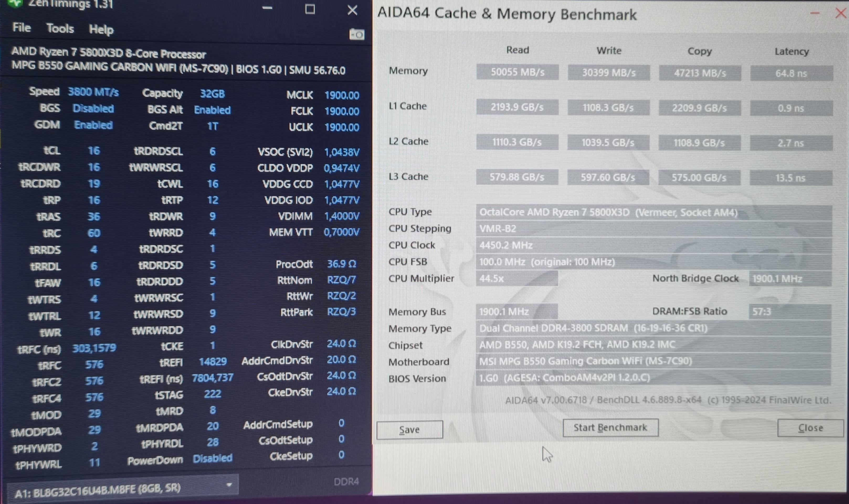Image resolution: width=849 pixels, height=504 pixels.
Task: Close the ZenTimings window
Action: tap(352, 10)
